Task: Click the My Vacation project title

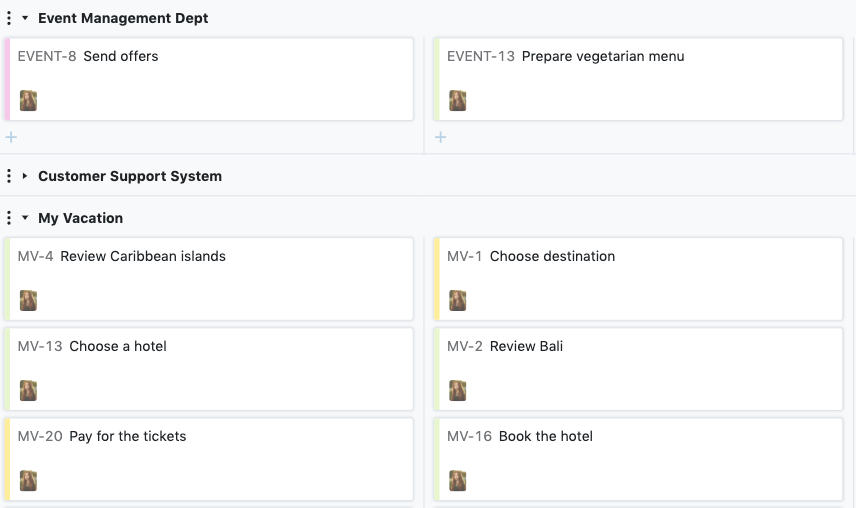Action: pos(81,218)
